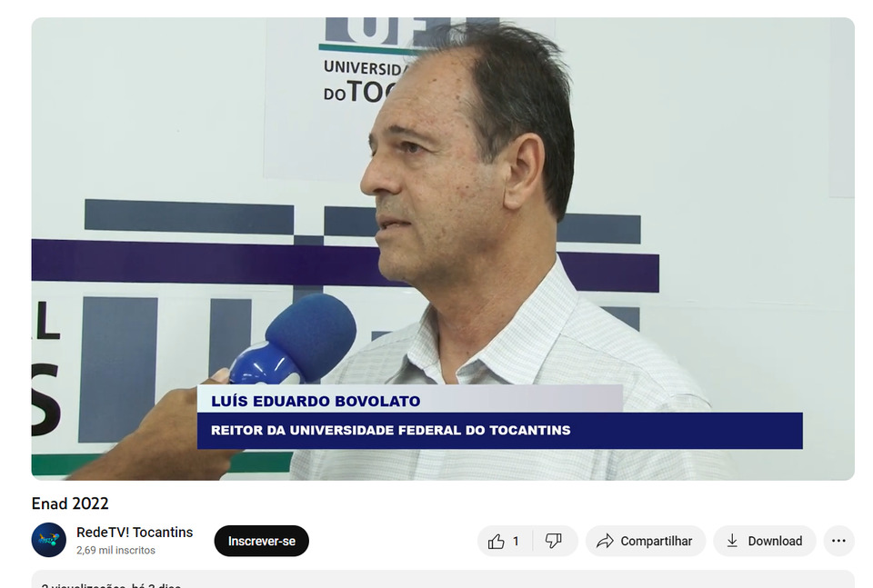
Task: Open the RedeTV! Tocantins channel avatar
Action: [49, 540]
